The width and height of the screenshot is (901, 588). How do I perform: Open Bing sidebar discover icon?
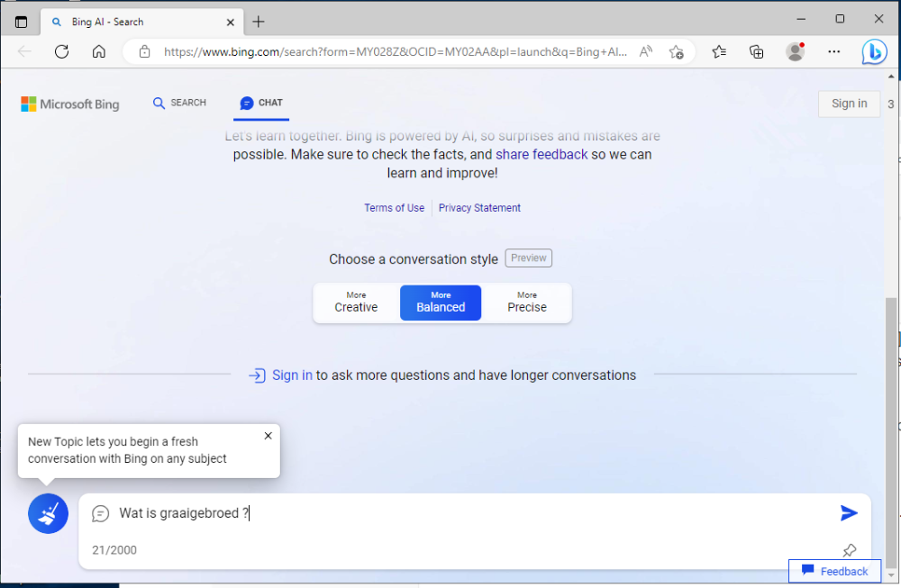click(873, 52)
